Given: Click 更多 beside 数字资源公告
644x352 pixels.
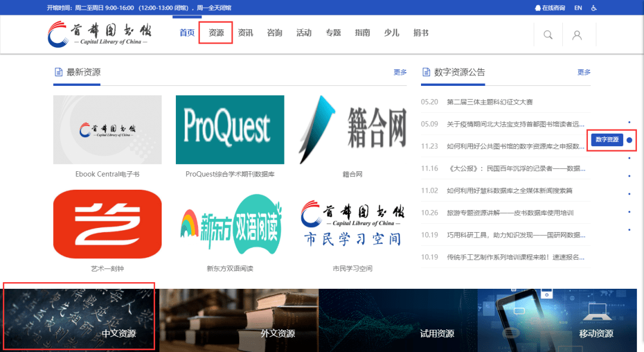Looking at the screenshot, I should pyautogui.click(x=584, y=72).
